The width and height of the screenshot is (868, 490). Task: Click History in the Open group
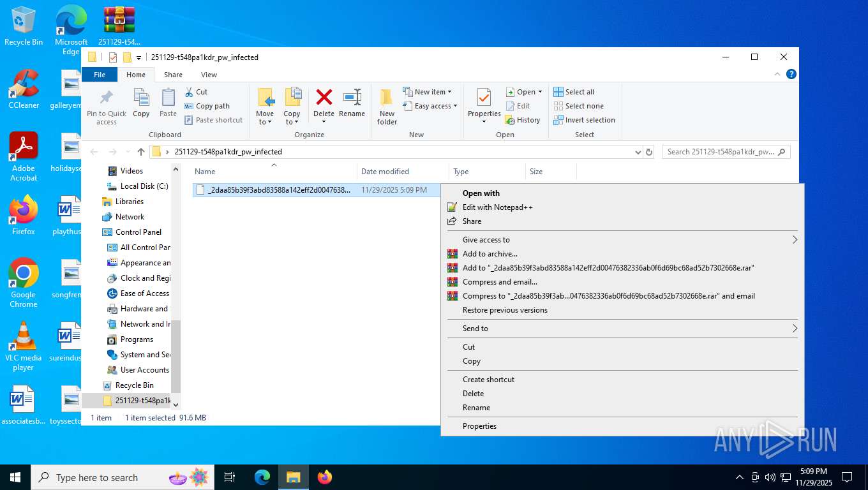(523, 120)
